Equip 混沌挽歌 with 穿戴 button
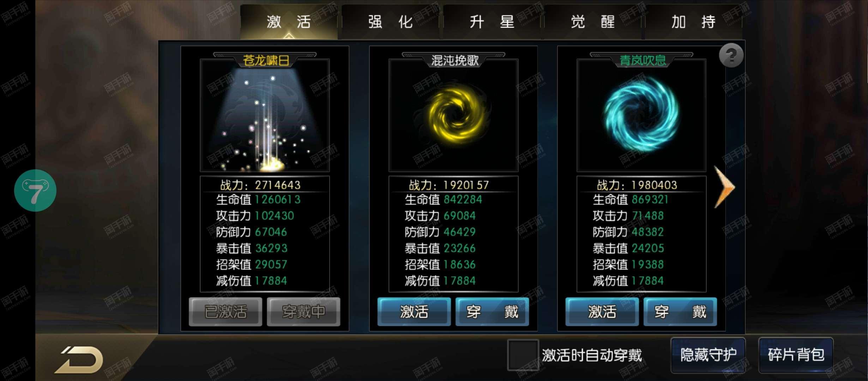The width and height of the screenshot is (868, 381). click(492, 312)
